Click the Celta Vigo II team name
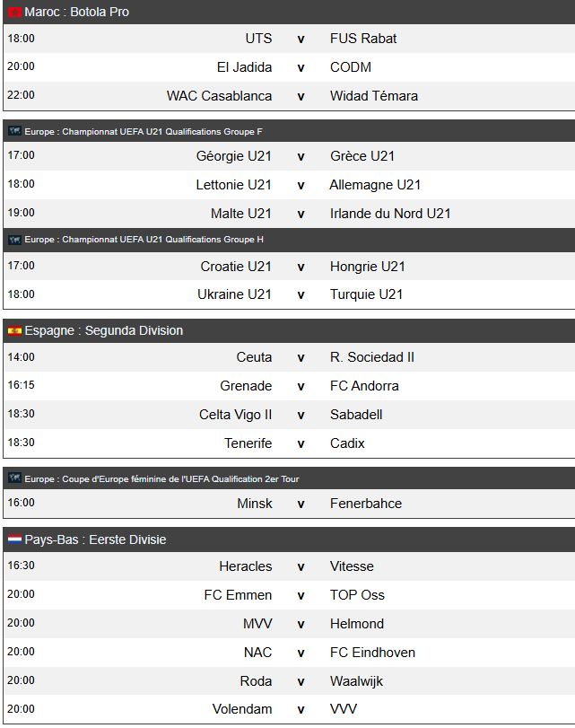575x728 pixels. (235, 415)
